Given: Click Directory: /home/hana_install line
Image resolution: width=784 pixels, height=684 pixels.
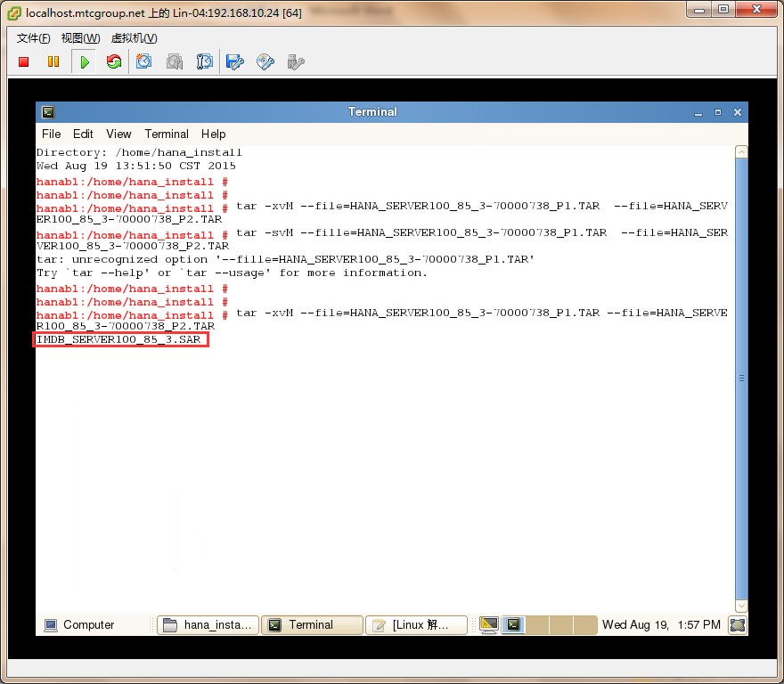Looking at the screenshot, I should point(139,152).
